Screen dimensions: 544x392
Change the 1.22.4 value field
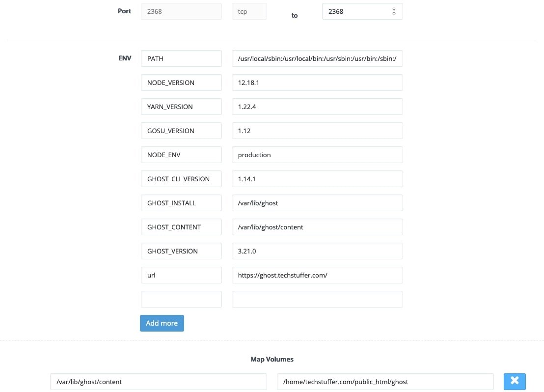[x=317, y=107]
